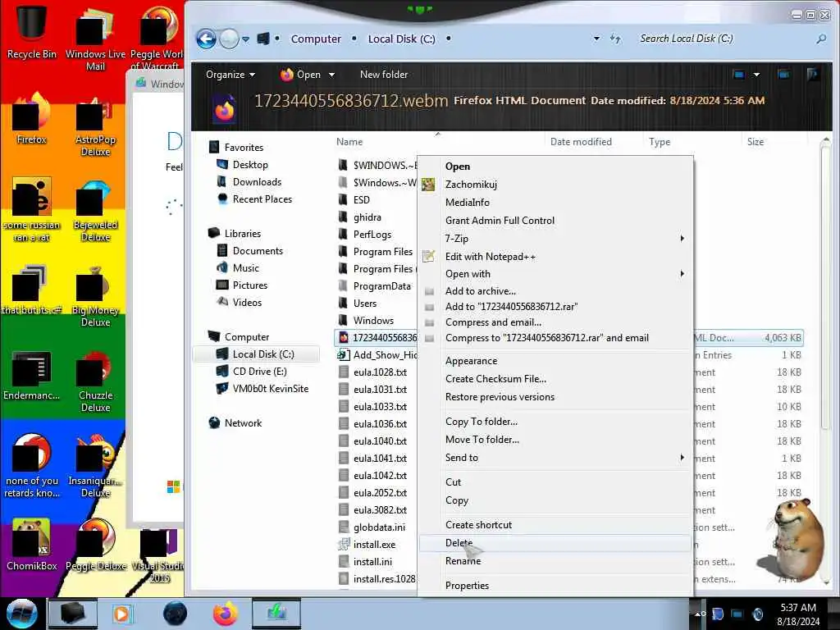
Task: Click the Change your view icon
Action: point(739,75)
